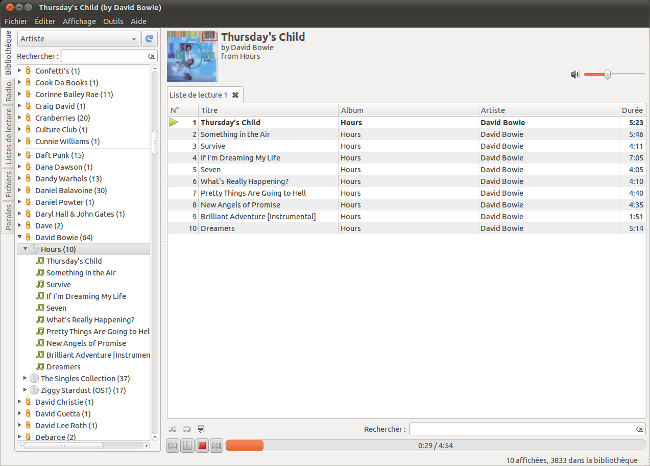The image size is (650, 466).
Task: Select the Dave (2) artist entry
Action: (x=49, y=226)
